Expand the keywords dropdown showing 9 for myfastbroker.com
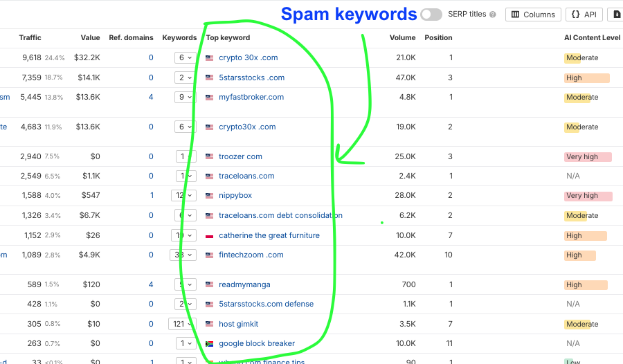This screenshot has width=623, height=364. pos(185,98)
